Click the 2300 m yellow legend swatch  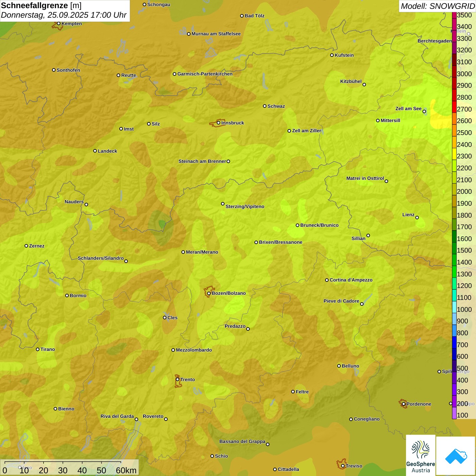click(x=454, y=154)
